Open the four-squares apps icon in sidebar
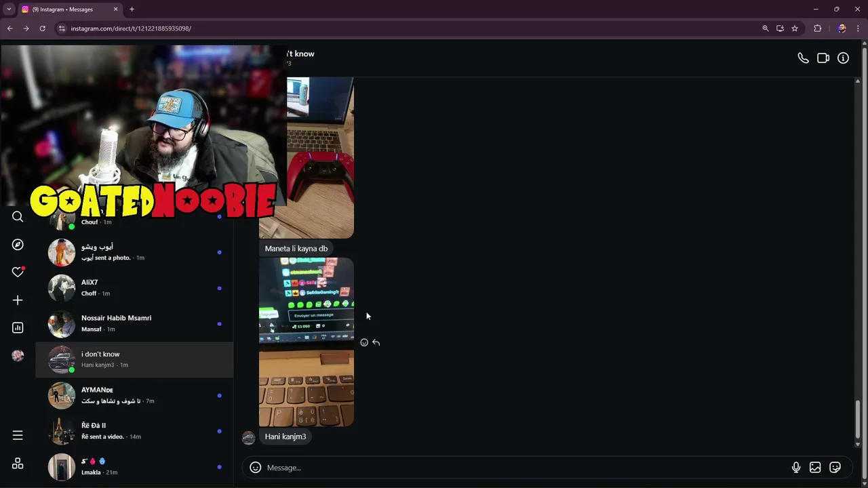868x488 pixels. click(x=18, y=464)
